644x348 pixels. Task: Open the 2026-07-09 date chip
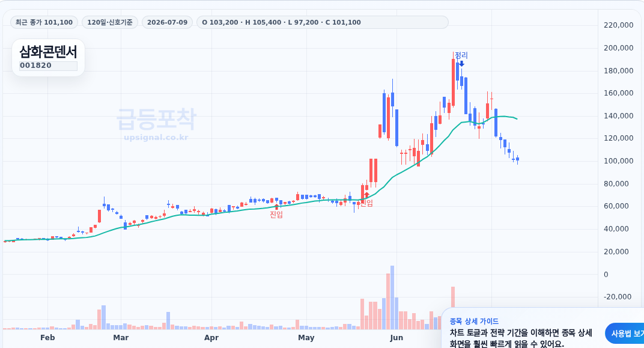click(x=167, y=22)
